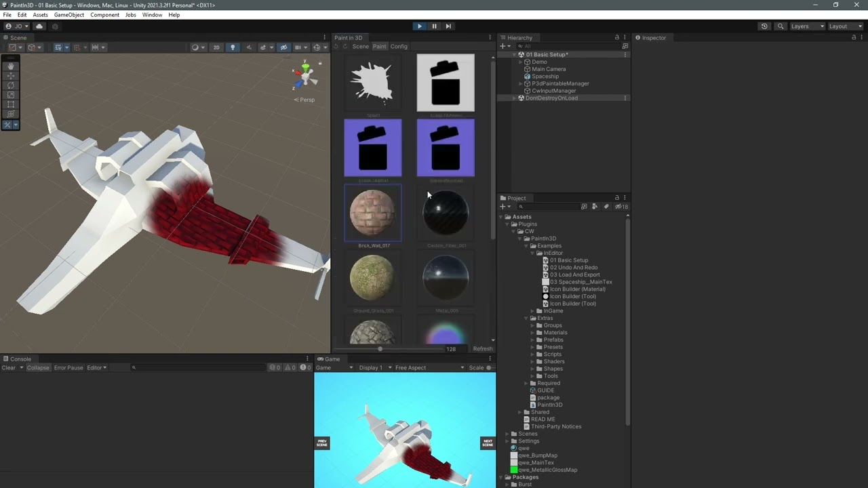Click the Step frame button
This screenshot has height=488, width=868.
point(448,26)
